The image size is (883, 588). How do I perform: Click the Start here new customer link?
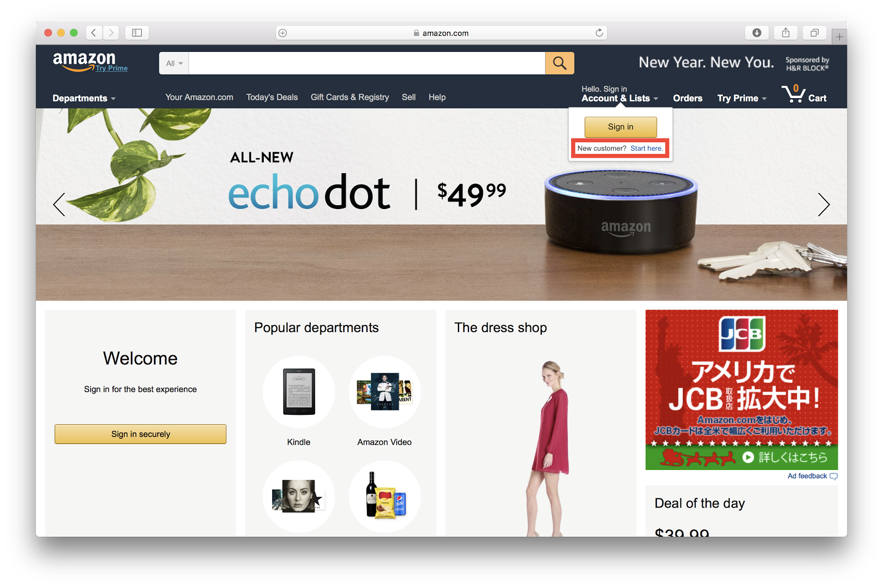[x=647, y=148]
